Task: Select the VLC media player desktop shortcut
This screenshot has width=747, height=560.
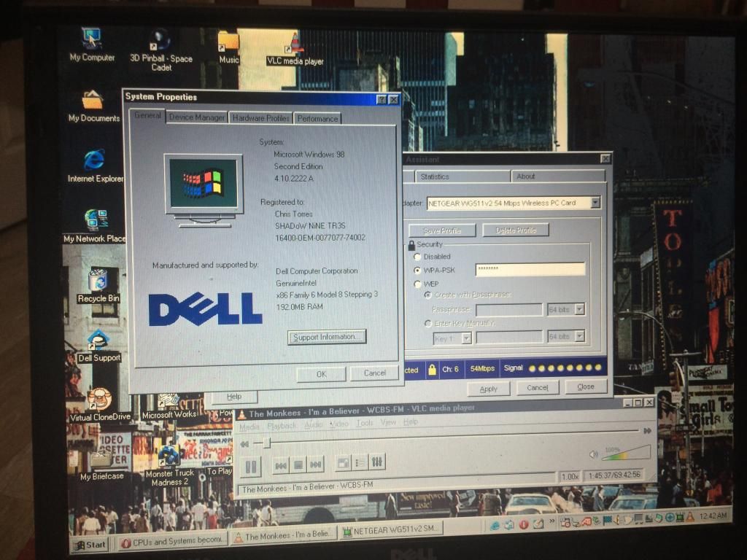Action: (295, 50)
